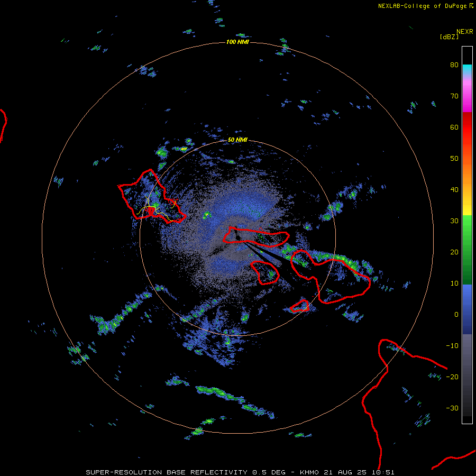
Task: Click the -10 value on the dBZ scale
Action: tap(452, 345)
